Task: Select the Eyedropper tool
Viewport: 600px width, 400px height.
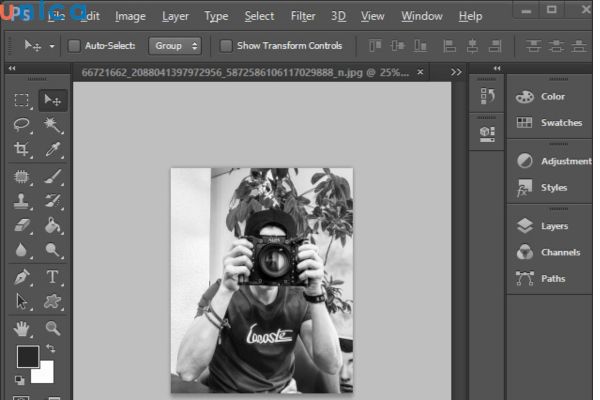Action: click(x=53, y=149)
